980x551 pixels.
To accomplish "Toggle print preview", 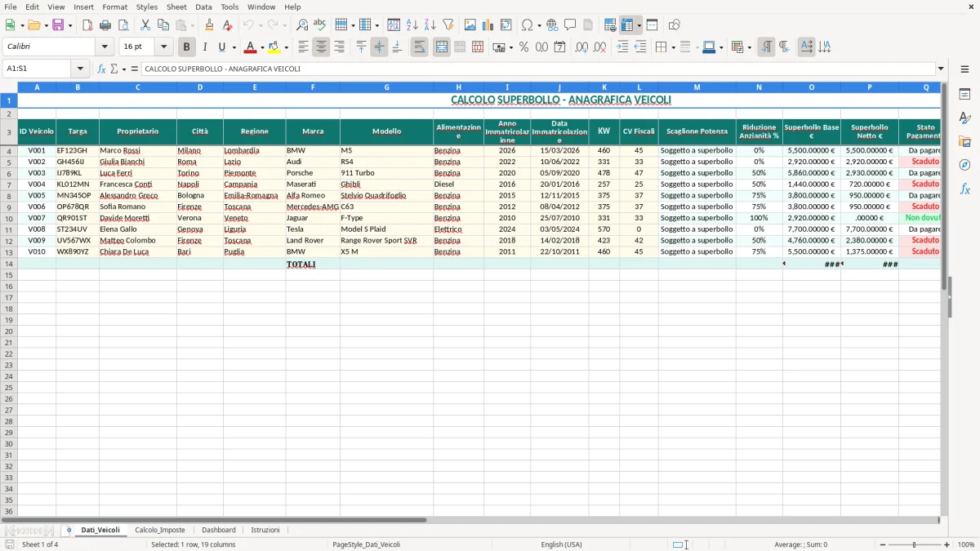I will point(123,25).
